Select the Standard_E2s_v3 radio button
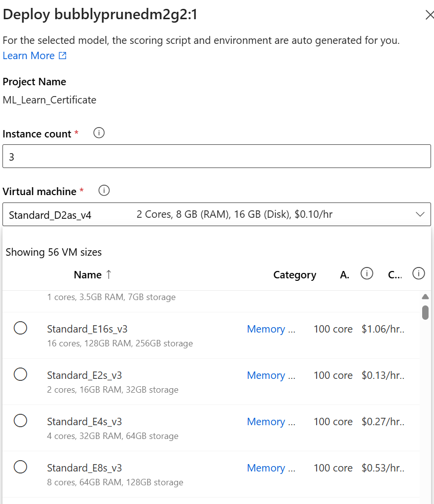This screenshot has width=434, height=504. 21,374
